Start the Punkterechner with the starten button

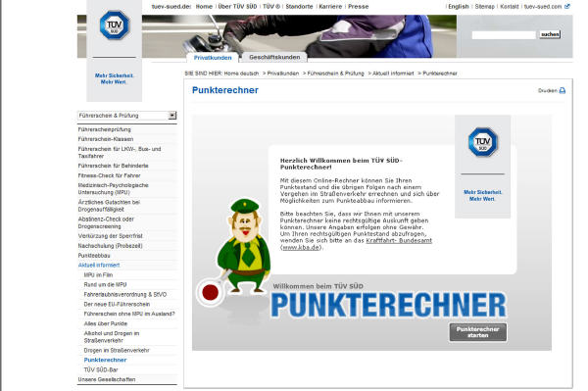point(478,332)
